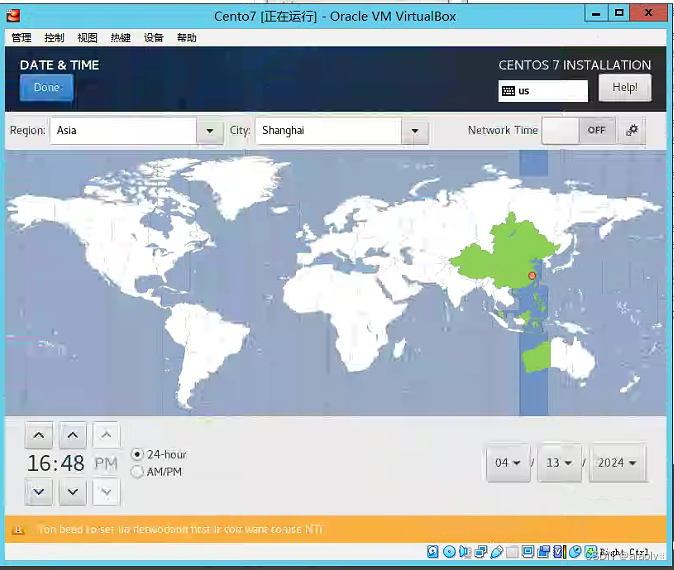
Task: Click Western Australia green region on map
Action: pos(536,357)
